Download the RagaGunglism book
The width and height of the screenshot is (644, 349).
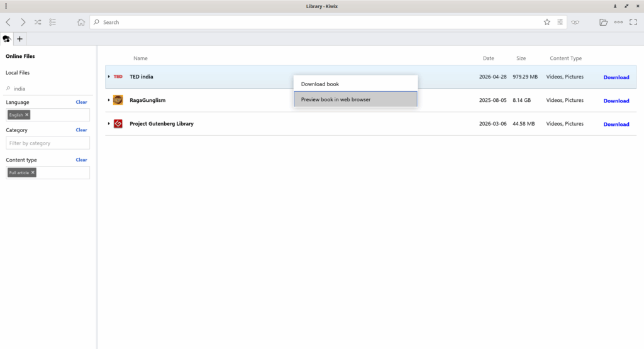click(x=616, y=101)
